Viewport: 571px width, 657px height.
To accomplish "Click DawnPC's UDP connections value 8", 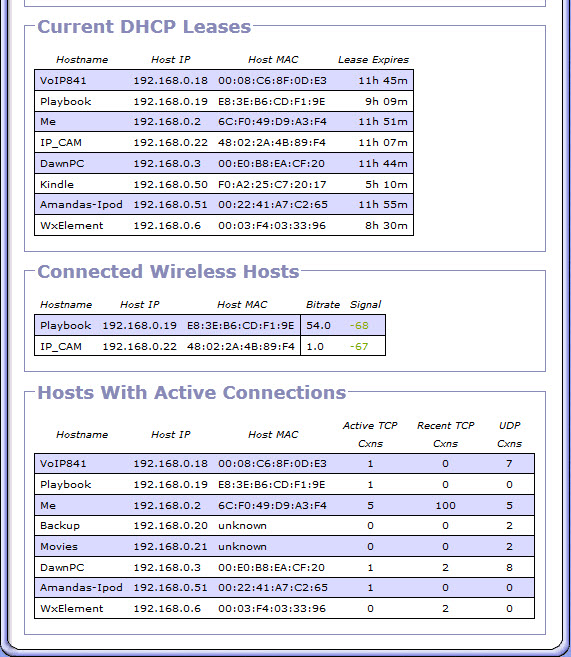I will pyautogui.click(x=509, y=567).
